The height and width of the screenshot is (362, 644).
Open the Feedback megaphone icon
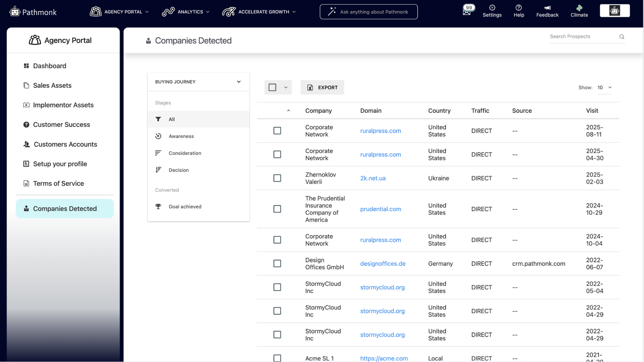coord(547,8)
